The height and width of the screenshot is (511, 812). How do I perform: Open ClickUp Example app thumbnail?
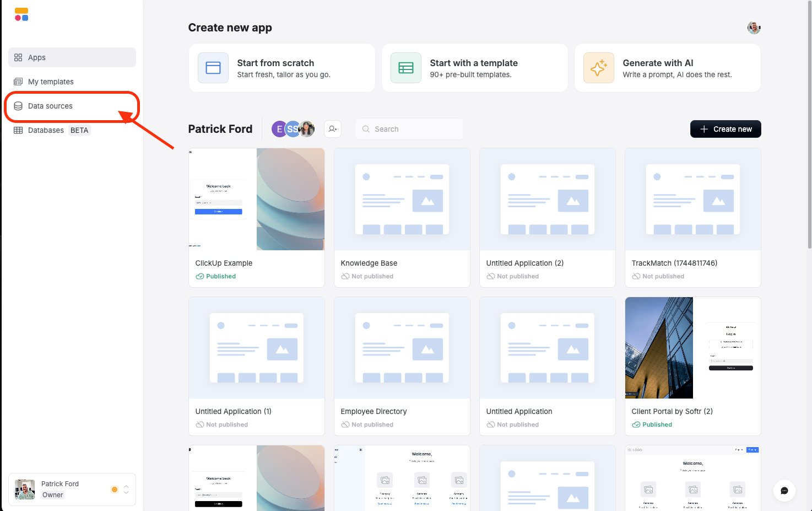(x=257, y=199)
